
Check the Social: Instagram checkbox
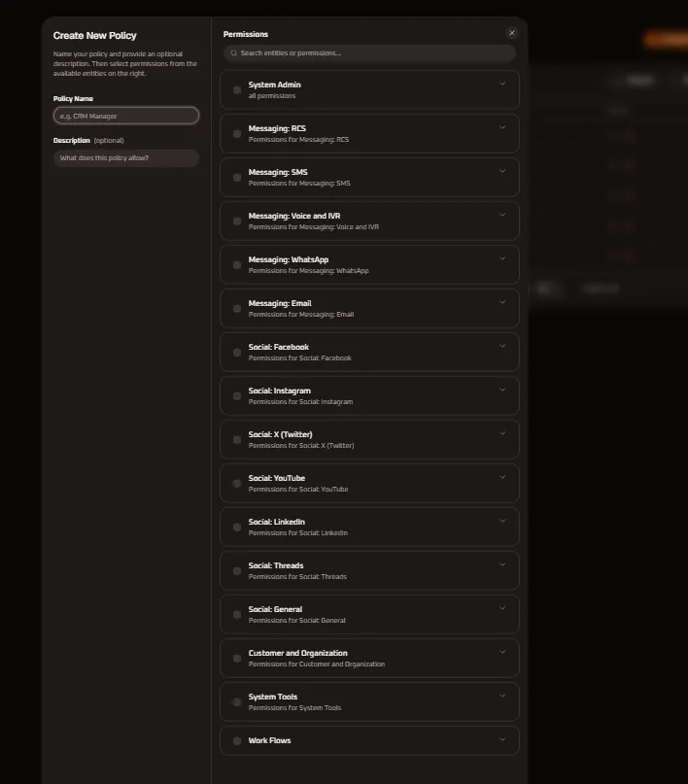(237, 396)
